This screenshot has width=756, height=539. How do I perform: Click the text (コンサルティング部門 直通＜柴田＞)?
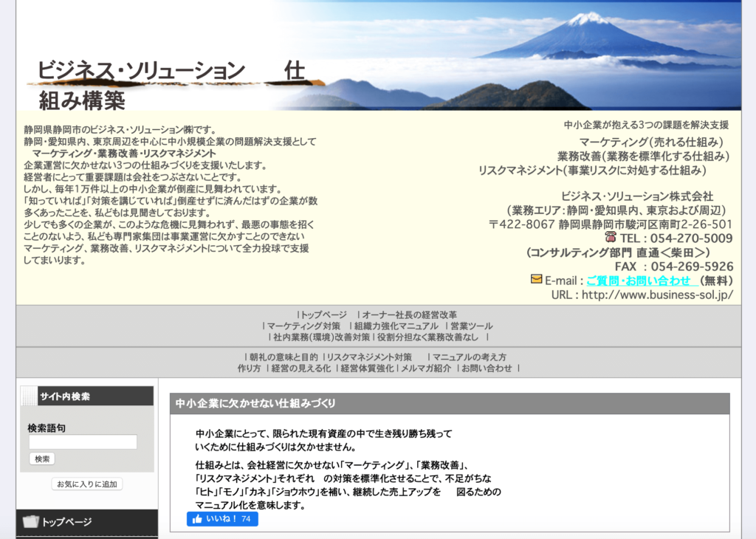click(618, 253)
